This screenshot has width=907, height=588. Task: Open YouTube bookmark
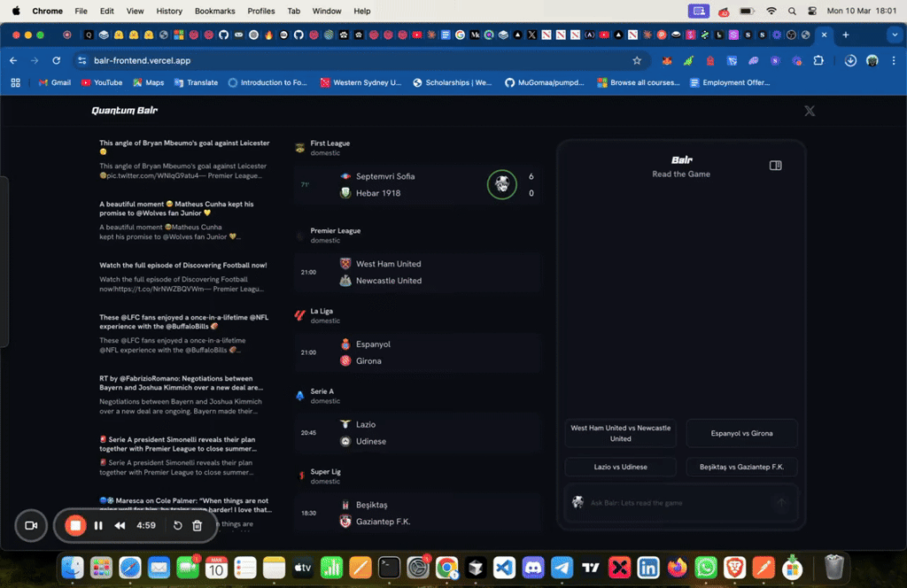102,82
